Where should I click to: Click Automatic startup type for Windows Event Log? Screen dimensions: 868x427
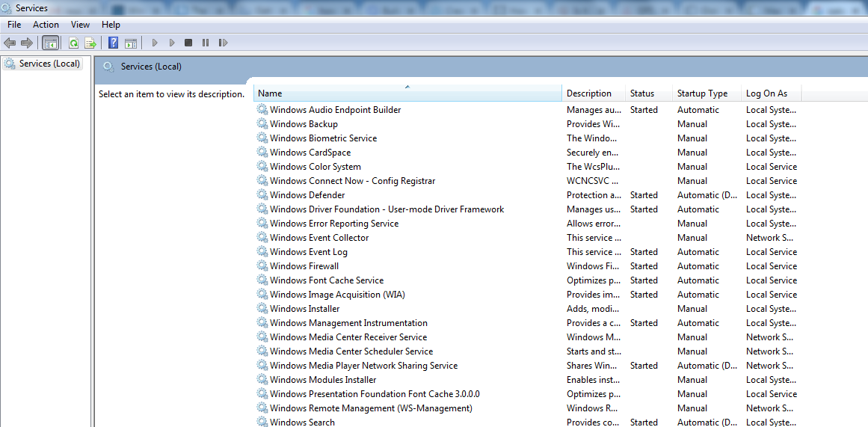pos(698,252)
